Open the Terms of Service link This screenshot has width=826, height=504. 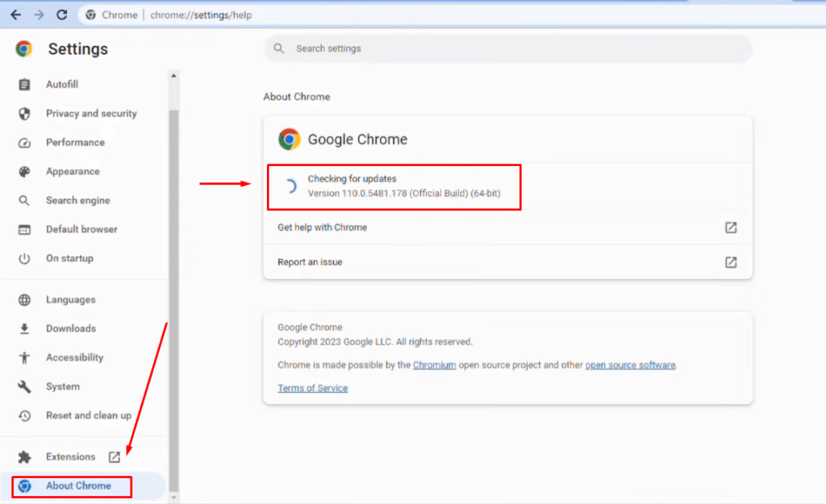point(312,388)
